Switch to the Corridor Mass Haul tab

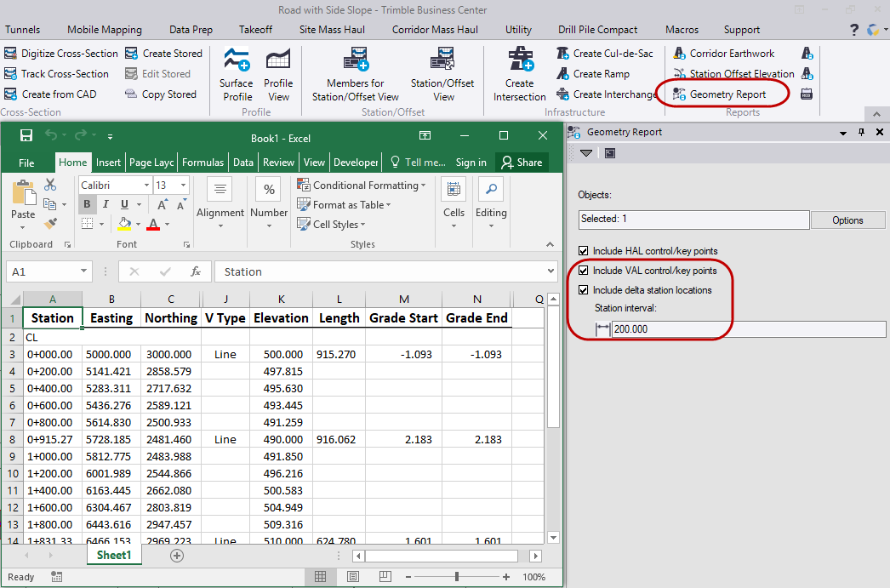pos(435,30)
